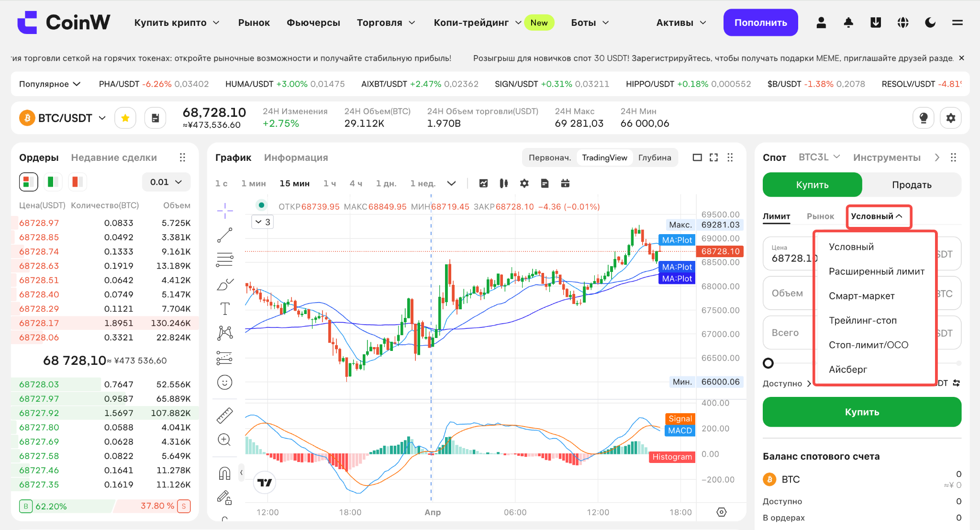Screen dimensions: 980x530
Task: Open notifications bell
Action: click(x=848, y=23)
